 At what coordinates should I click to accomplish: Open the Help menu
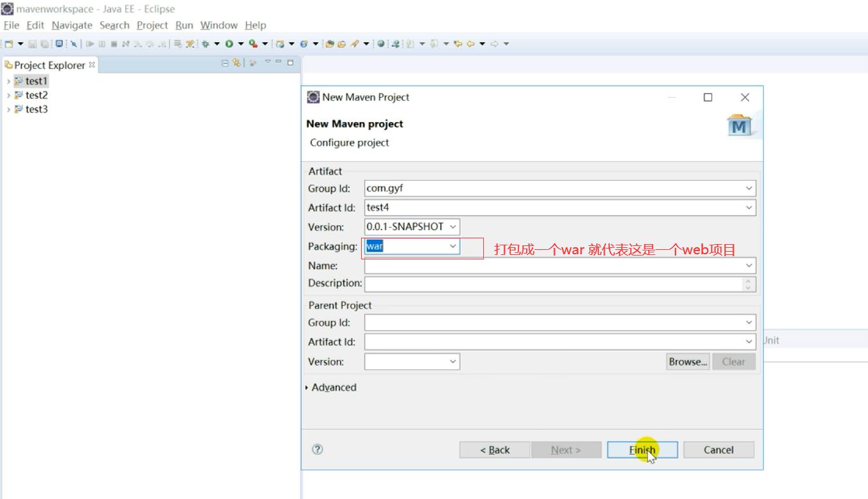pos(255,25)
